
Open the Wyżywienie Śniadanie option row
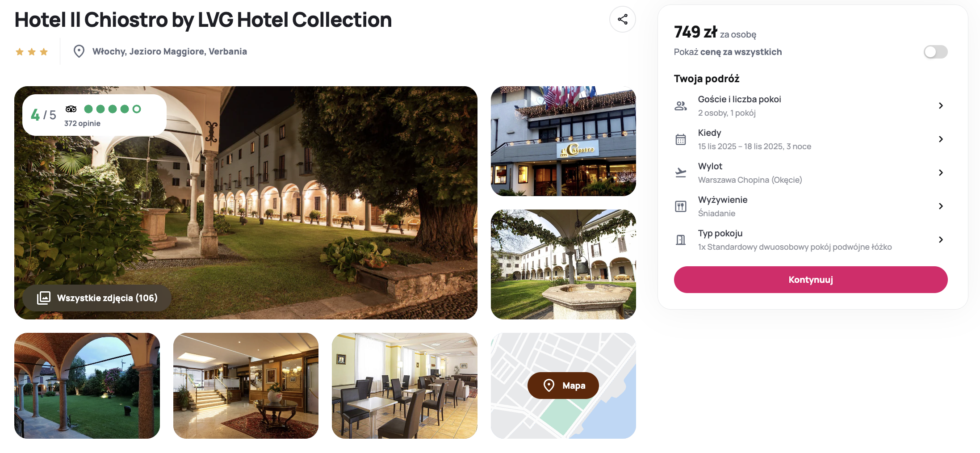click(810, 206)
